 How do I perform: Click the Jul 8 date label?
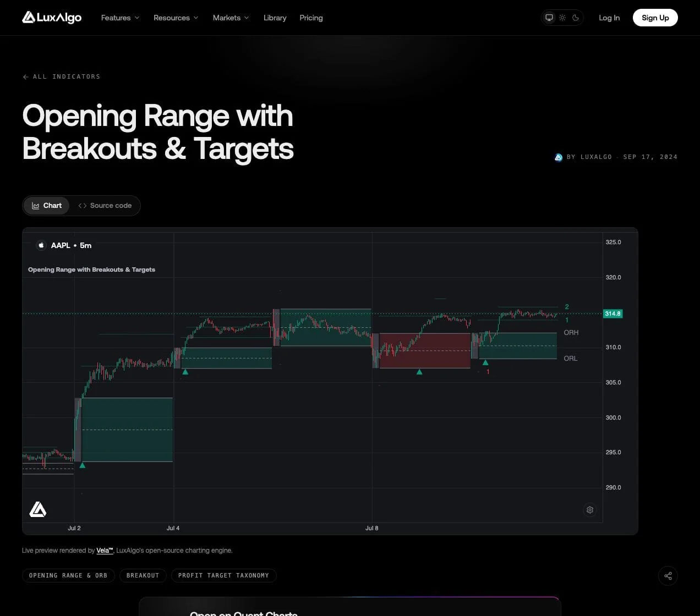click(372, 528)
